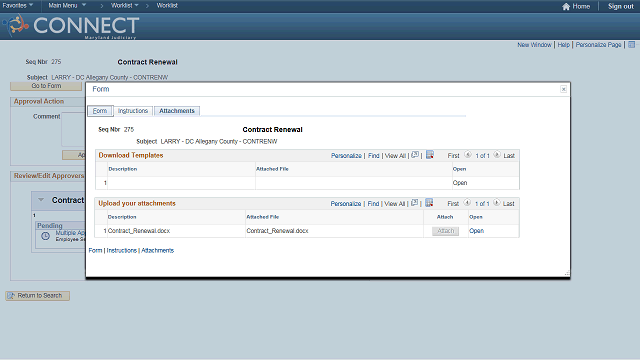
Task: Open the page icon beside Personalize Page
Action: click(631, 44)
